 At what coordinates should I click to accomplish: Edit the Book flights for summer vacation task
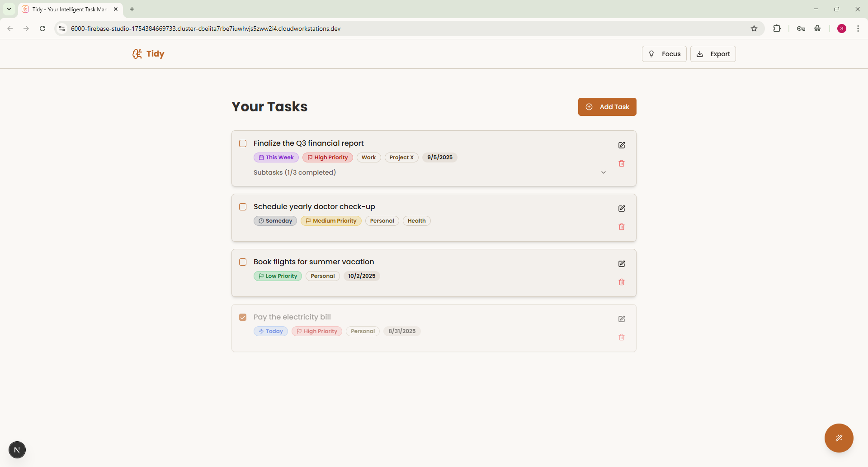(622, 264)
